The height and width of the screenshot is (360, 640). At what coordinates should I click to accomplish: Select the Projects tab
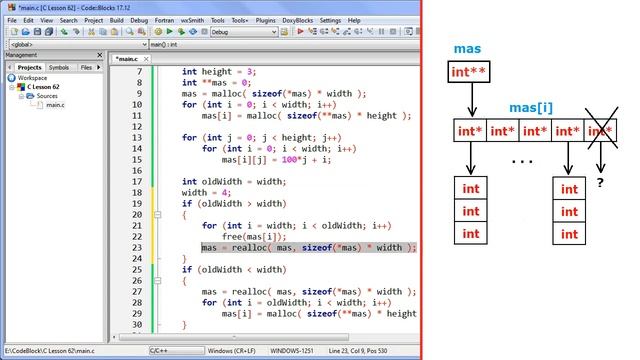[29, 67]
